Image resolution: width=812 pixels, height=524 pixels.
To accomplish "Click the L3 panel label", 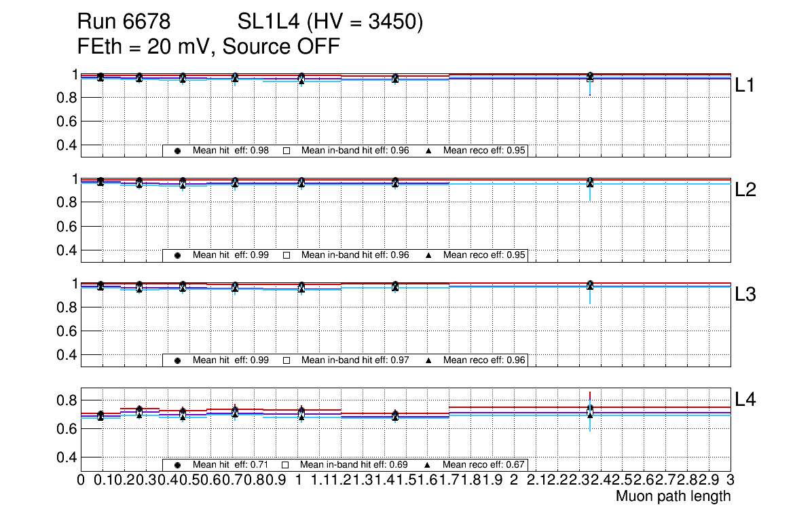I will (x=745, y=295).
